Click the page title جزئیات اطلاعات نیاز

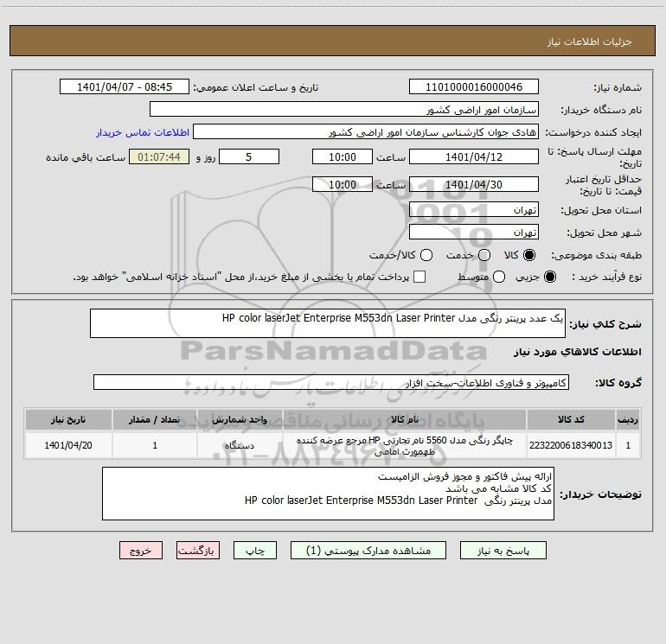pos(589,41)
